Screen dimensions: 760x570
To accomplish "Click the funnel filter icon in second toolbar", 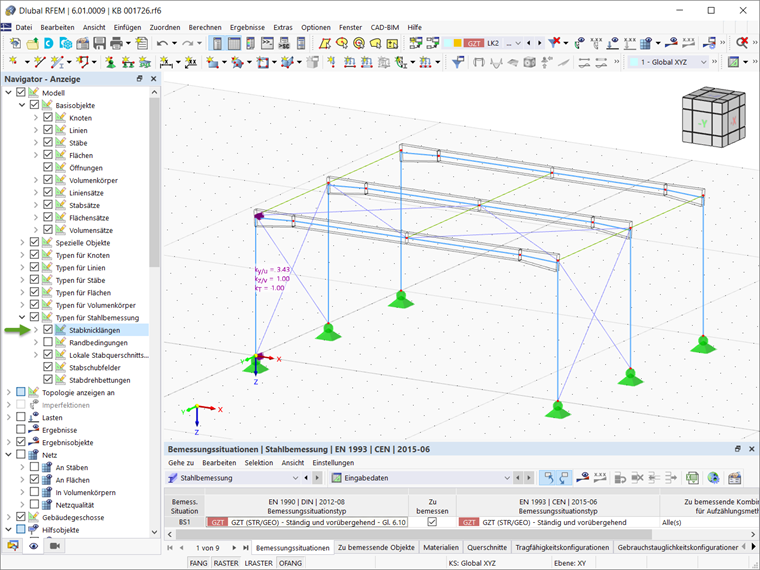I will [x=458, y=62].
